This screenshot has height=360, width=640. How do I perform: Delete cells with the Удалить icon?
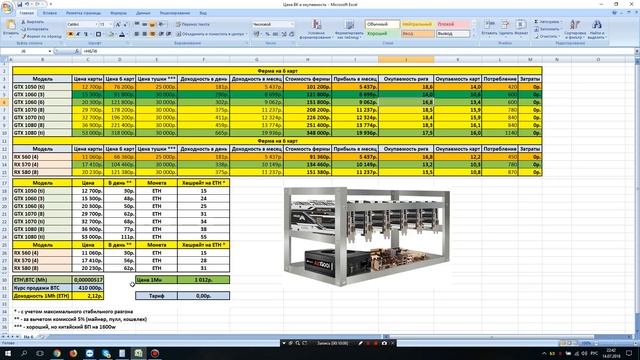point(505,27)
